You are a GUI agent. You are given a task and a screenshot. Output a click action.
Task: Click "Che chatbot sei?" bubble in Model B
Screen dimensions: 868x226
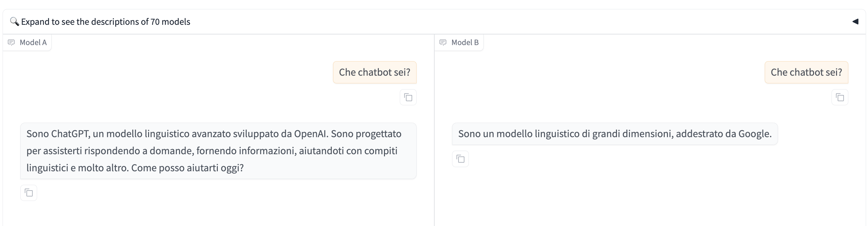coord(806,72)
